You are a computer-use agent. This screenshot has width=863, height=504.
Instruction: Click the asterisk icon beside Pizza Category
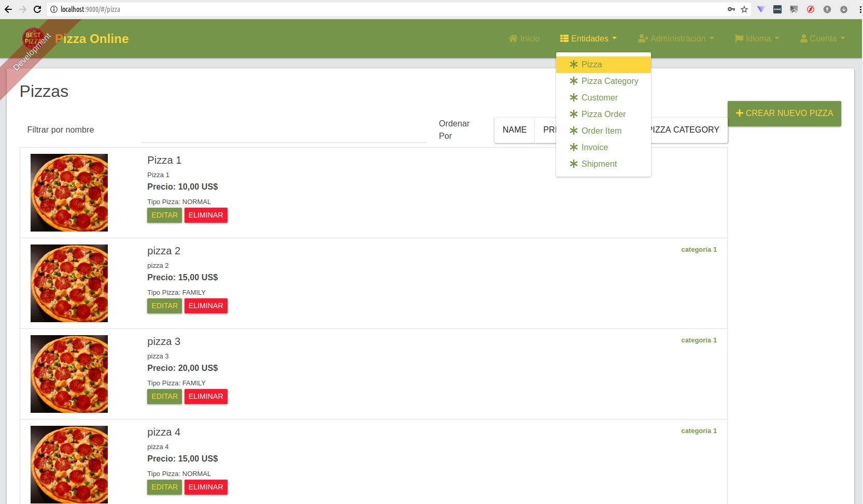point(573,81)
